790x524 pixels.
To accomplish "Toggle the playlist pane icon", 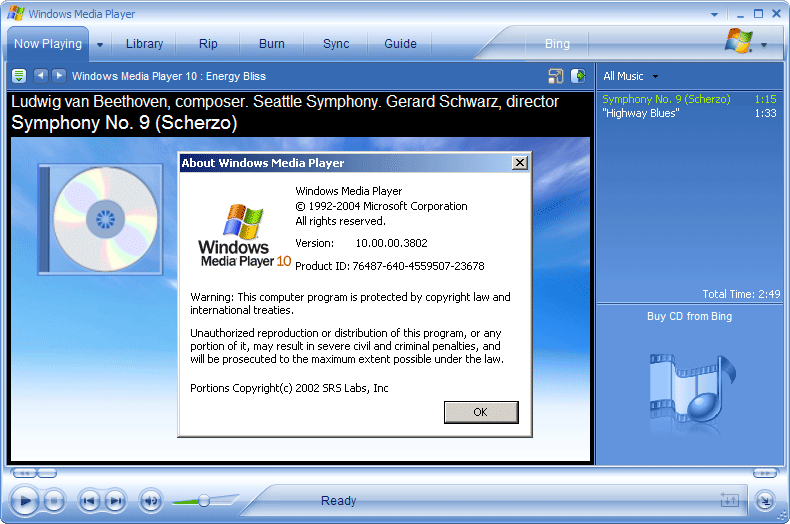I will tap(578, 76).
